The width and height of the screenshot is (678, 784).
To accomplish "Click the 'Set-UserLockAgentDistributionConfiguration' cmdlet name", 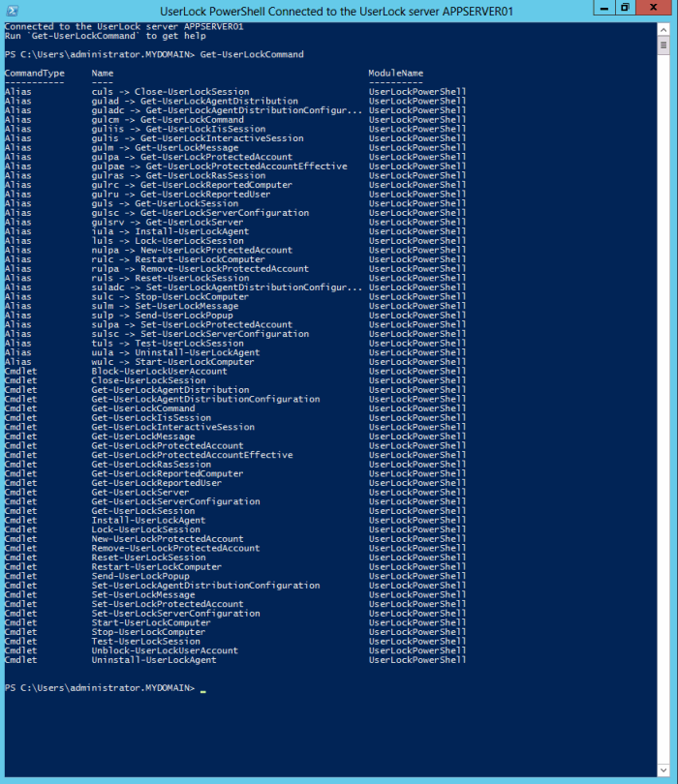I will click(x=205, y=586).
